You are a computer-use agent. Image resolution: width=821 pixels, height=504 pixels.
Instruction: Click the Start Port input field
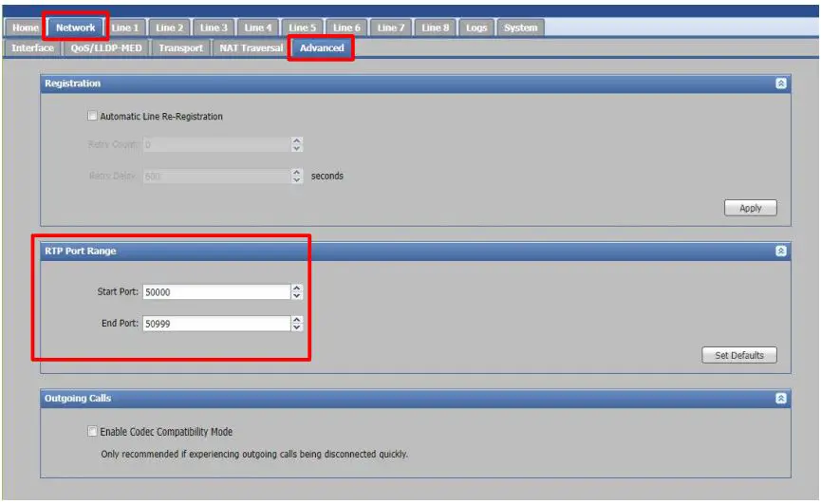pos(216,292)
